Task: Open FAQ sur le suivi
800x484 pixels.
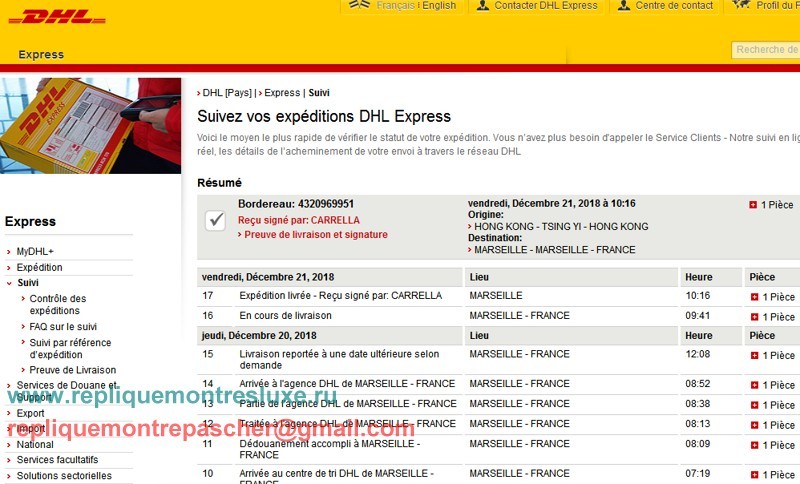Action: 63,326
